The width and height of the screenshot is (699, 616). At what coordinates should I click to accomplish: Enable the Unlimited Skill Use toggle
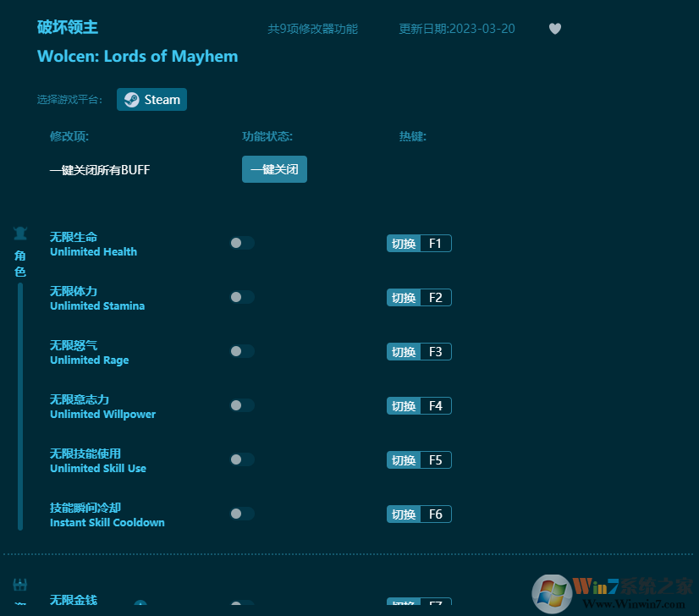tap(241, 459)
